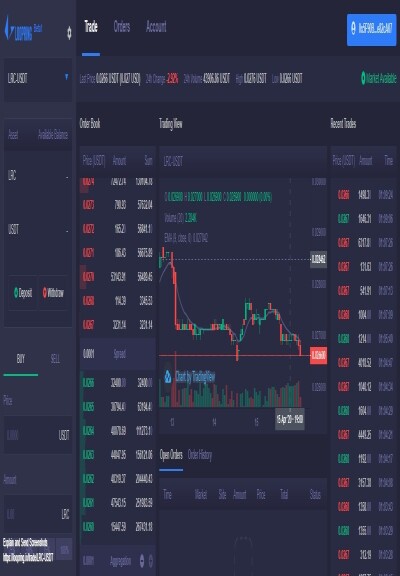Click the USDT asset row
This screenshot has width=400, height=576.
pyautogui.click(x=38, y=230)
